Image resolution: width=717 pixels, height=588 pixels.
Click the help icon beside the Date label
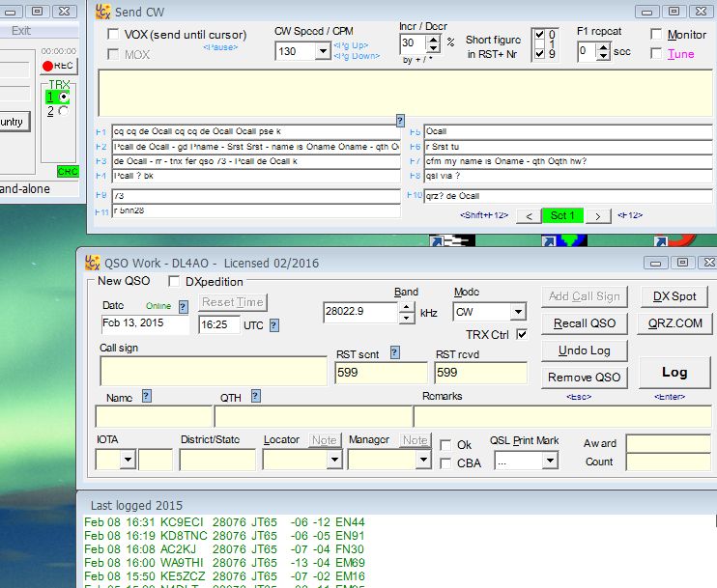[x=183, y=306]
